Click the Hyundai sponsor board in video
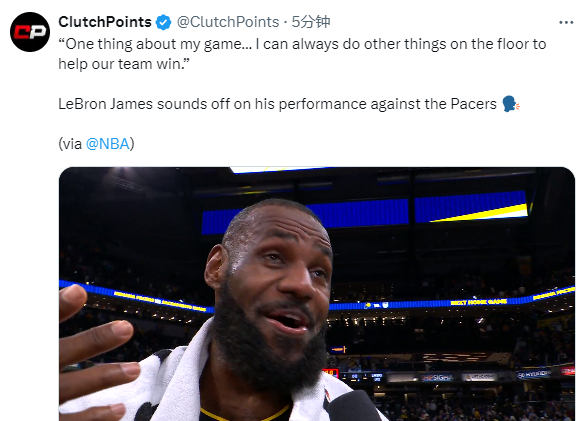 coord(534,374)
